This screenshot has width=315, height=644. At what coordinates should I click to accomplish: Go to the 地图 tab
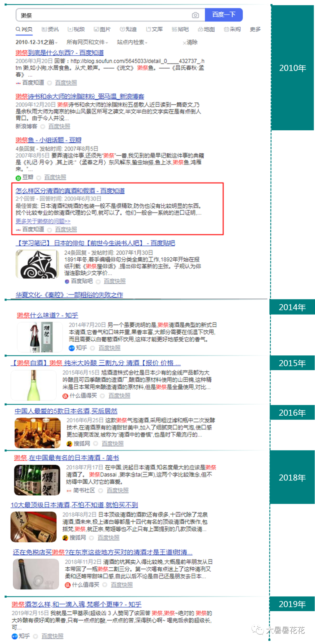[206, 29]
